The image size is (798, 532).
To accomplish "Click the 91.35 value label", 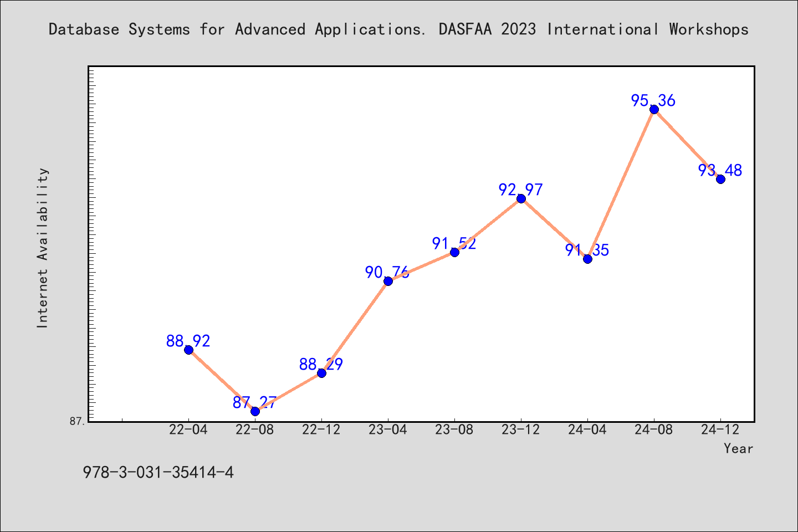I will point(587,250).
